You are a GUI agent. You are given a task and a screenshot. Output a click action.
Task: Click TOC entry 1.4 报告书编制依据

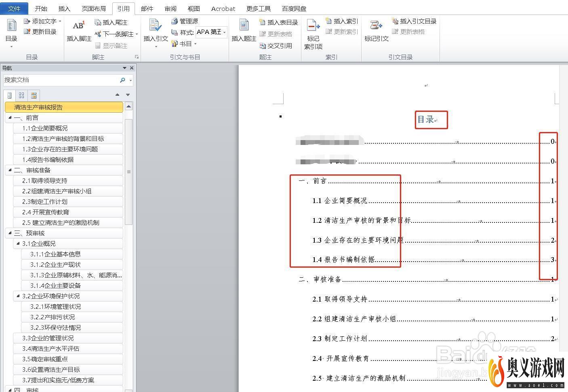coord(343,260)
